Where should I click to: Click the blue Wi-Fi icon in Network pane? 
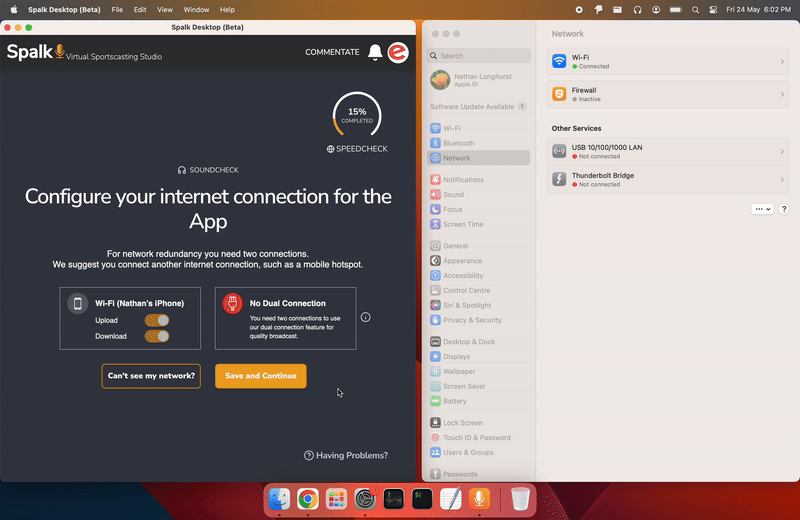coord(559,61)
